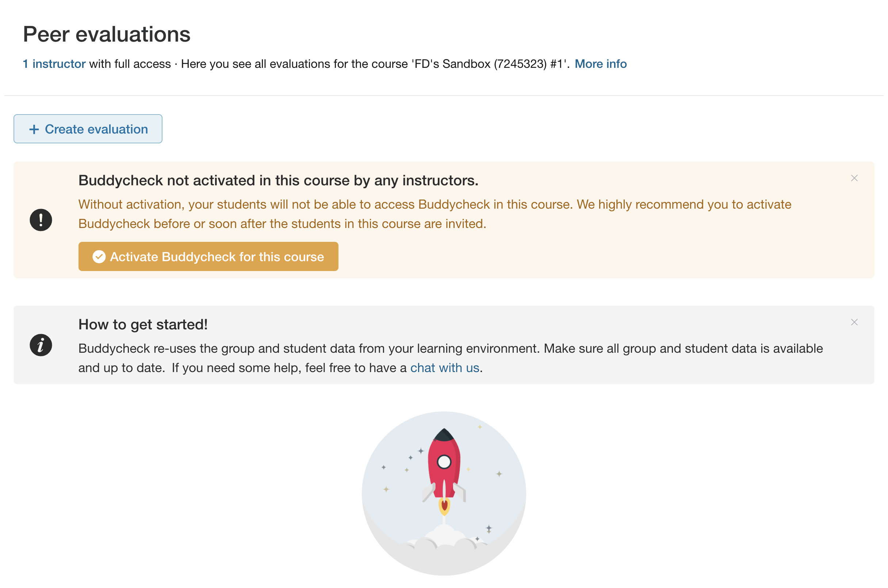Image resolution: width=888 pixels, height=588 pixels.
Task: Click the 'with full access' text
Action: (x=130, y=64)
